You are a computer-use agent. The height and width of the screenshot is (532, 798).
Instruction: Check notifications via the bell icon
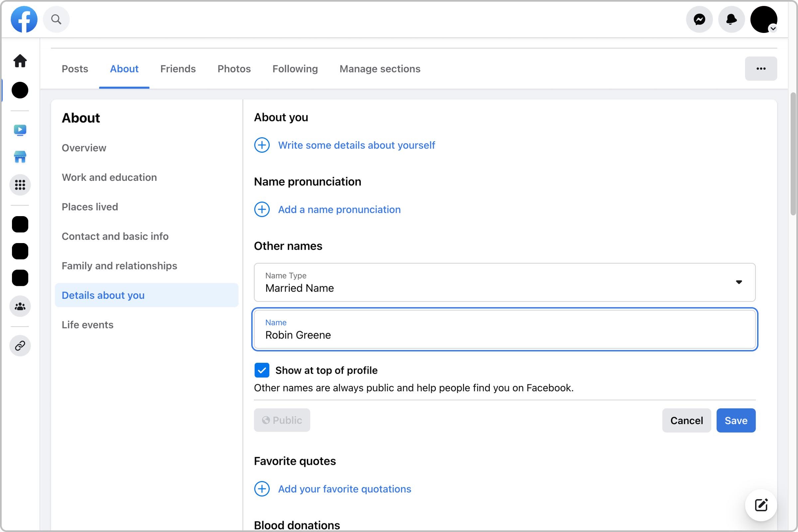731,19
